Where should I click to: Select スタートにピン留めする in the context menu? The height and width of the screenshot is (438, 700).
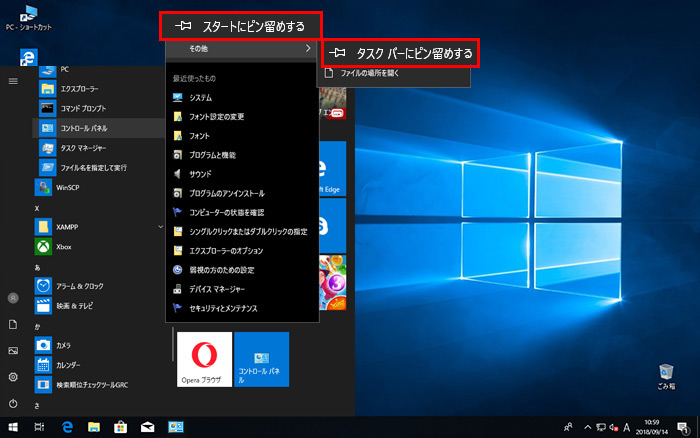pyautogui.click(x=240, y=26)
